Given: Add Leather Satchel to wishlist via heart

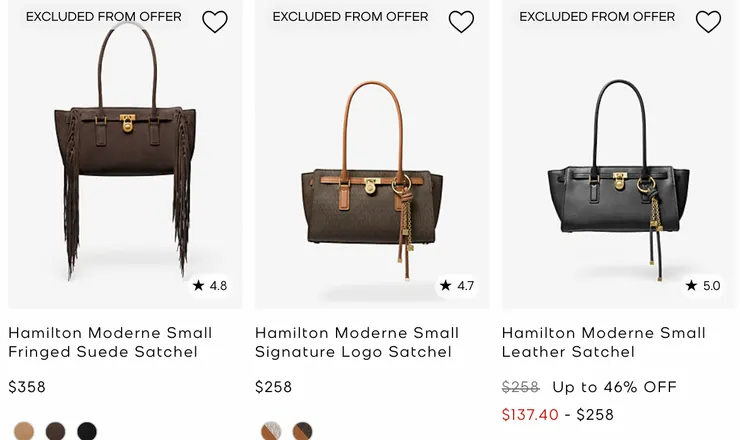Looking at the screenshot, I should (x=708, y=21).
